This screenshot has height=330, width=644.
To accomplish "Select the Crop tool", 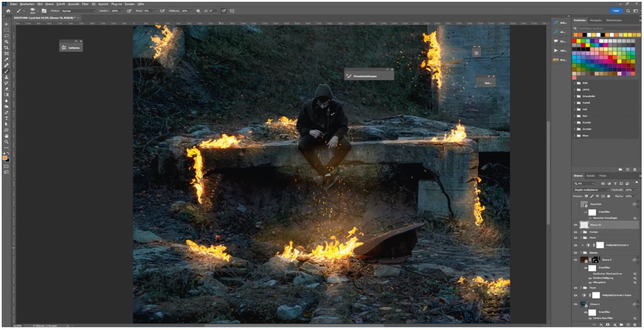I will tap(6, 48).
